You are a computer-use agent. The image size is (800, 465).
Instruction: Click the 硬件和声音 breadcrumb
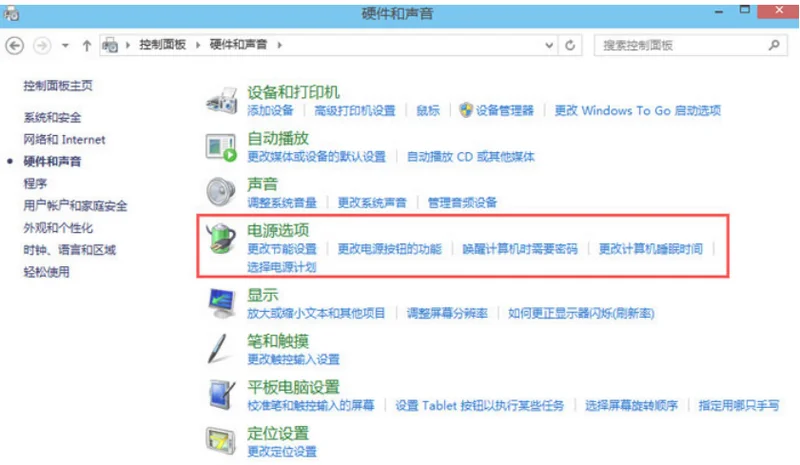coord(238,45)
